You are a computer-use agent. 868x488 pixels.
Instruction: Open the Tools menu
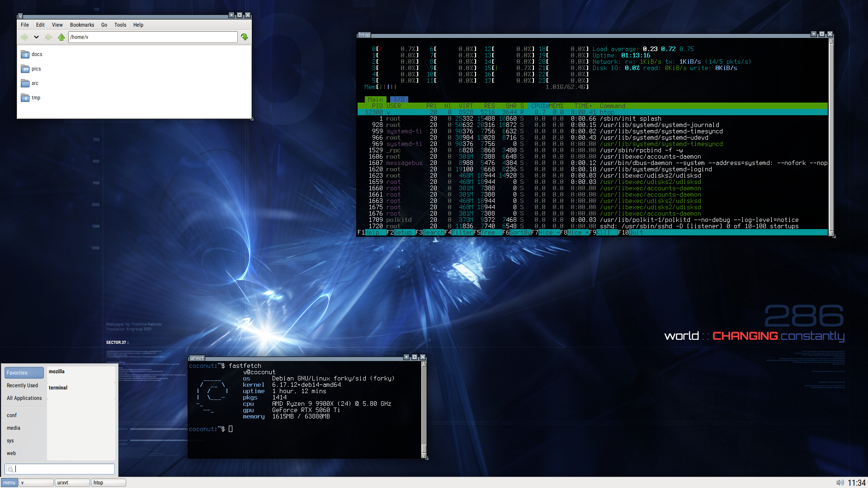(x=120, y=25)
